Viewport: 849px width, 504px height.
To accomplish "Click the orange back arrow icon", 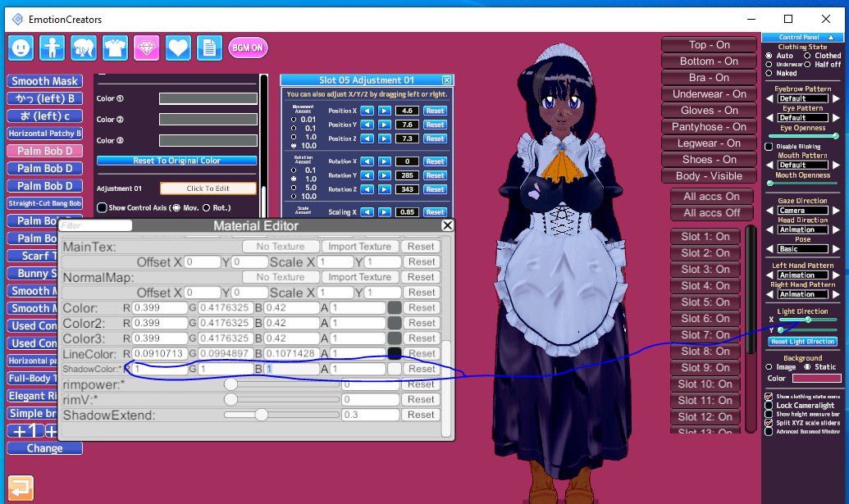I will [21, 488].
